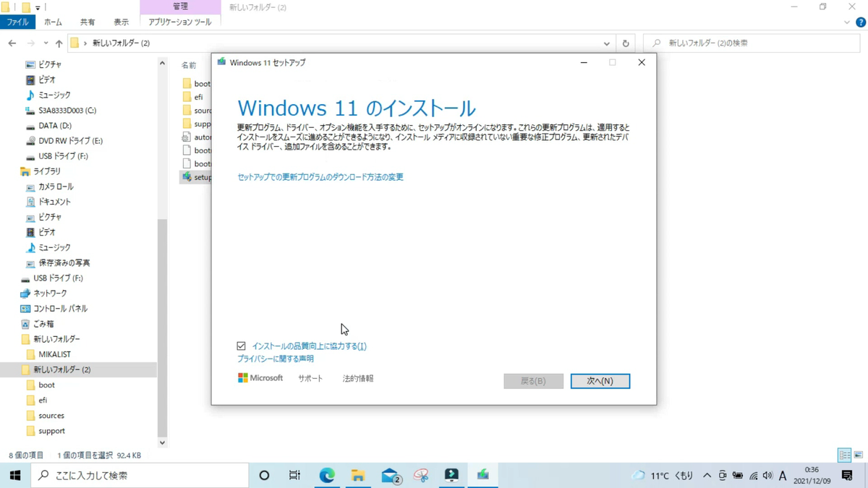The width and height of the screenshot is (868, 488).
Task: Click Explorer's back arrow
Action: (x=12, y=43)
